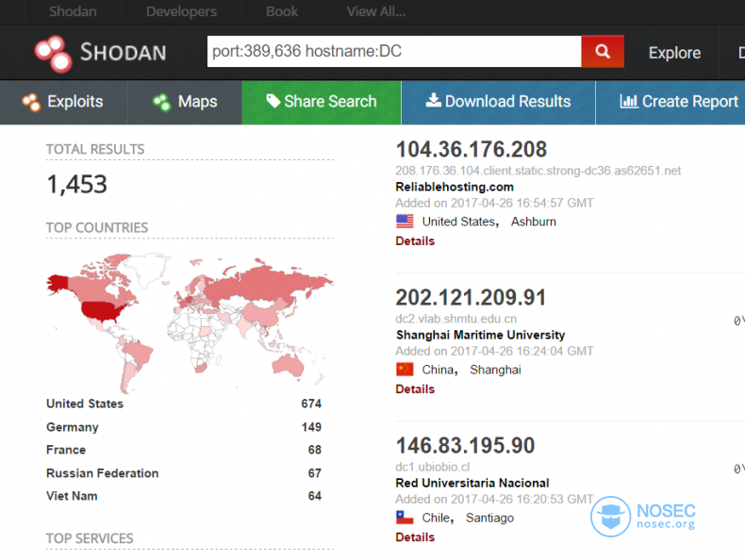Open result IP 146.83.195.90
This screenshot has width=745, height=560.
tap(465, 446)
